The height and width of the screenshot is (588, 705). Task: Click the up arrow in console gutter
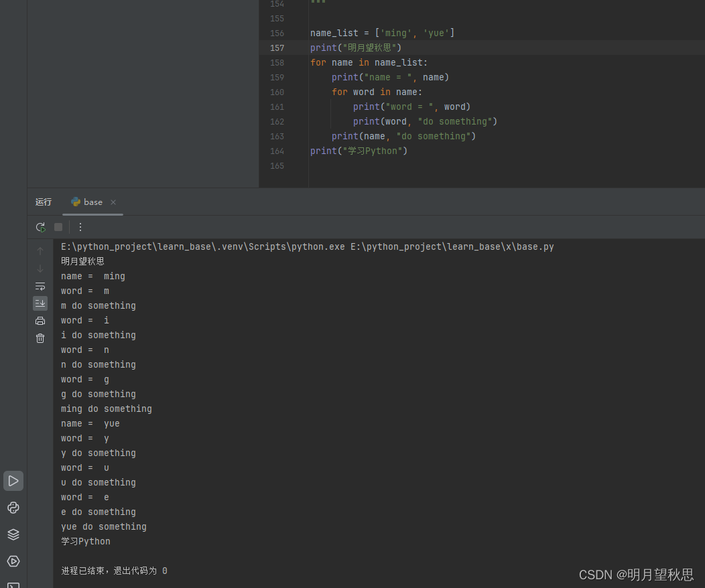tap(40, 251)
